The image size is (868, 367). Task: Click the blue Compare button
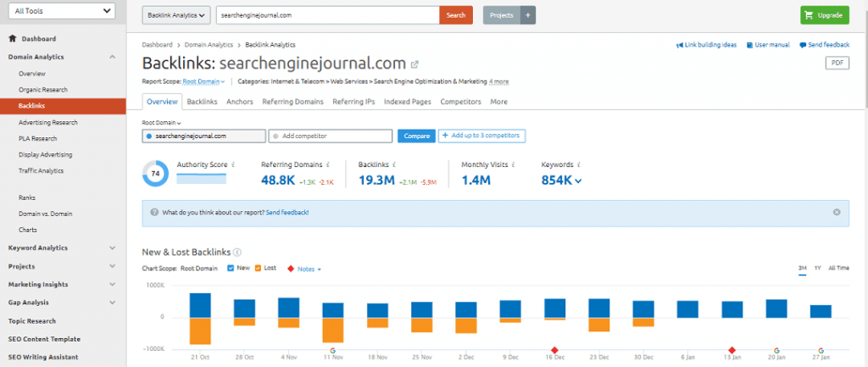[x=417, y=136]
